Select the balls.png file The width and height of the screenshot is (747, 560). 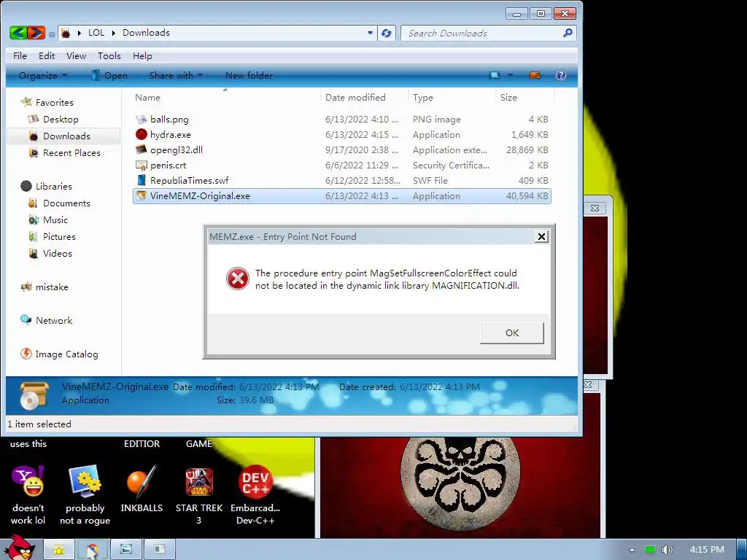pos(341,120)
